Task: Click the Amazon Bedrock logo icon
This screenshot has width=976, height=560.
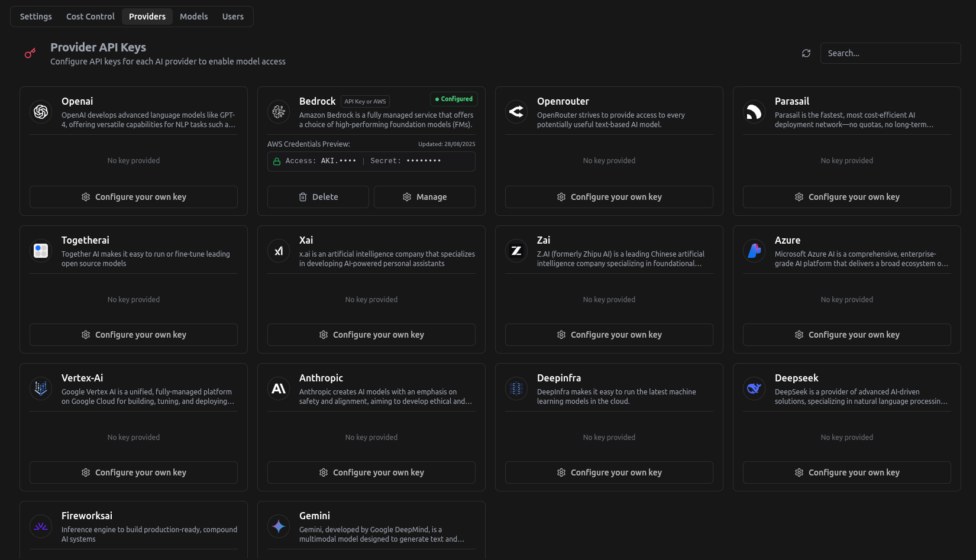Action: [x=279, y=111]
